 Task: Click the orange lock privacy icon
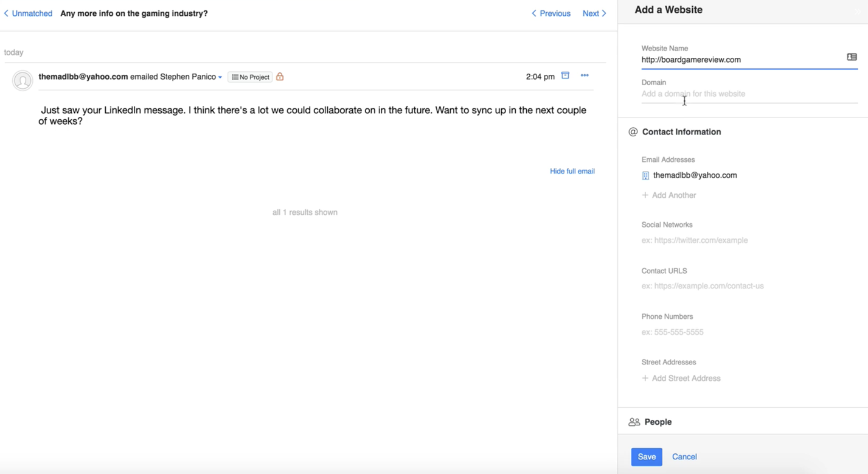(280, 77)
